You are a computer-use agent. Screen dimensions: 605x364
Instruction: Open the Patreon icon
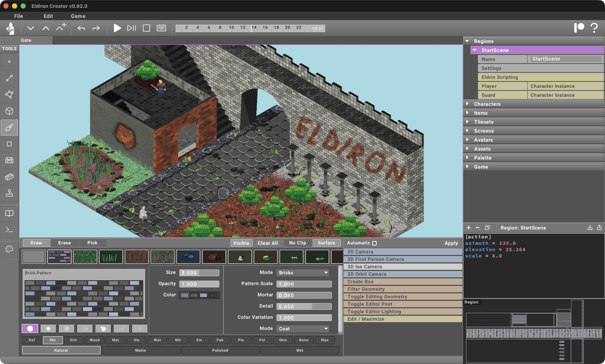click(x=579, y=28)
